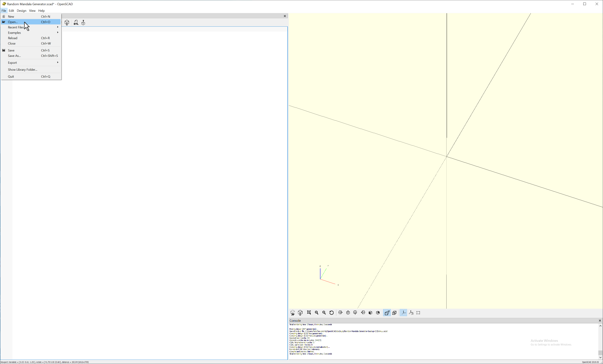This screenshot has height=364, width=603.
Task: Click the Reset View circular arrow icon
Action: [x=331, y=313]
